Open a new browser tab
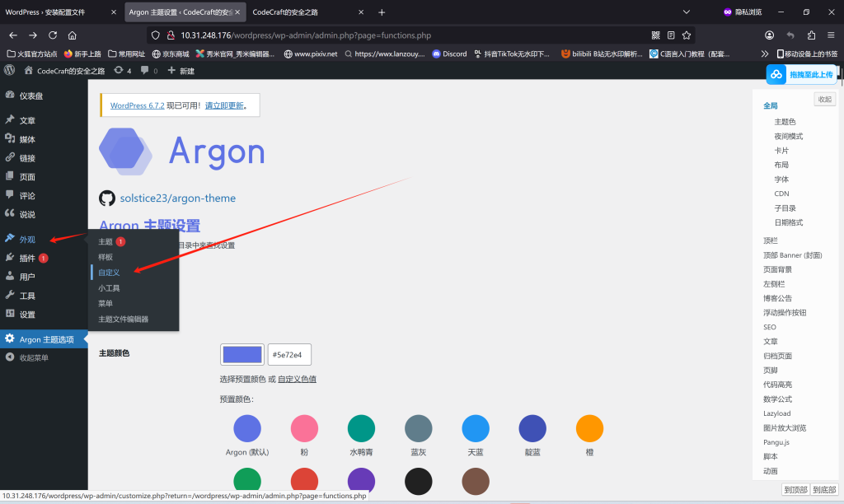Viewport: 844px width, 504px height. point(382,12)
